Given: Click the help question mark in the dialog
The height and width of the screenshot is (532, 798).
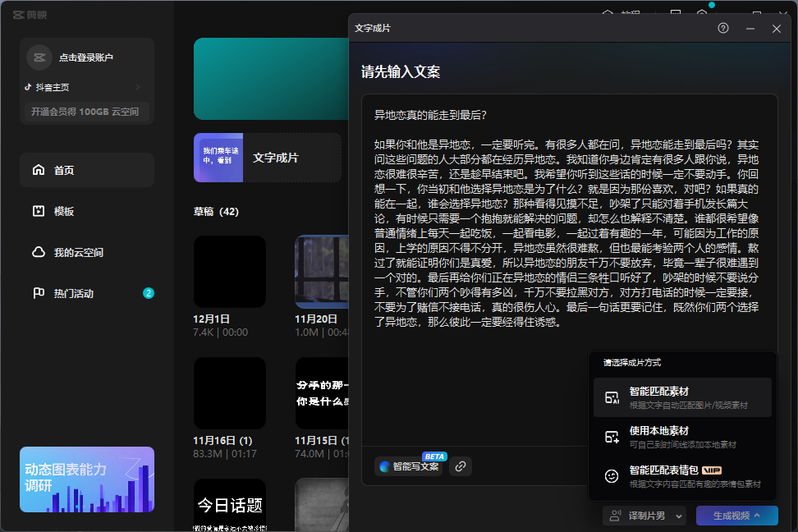Looking at the screenshot, I should coord(722,28).
